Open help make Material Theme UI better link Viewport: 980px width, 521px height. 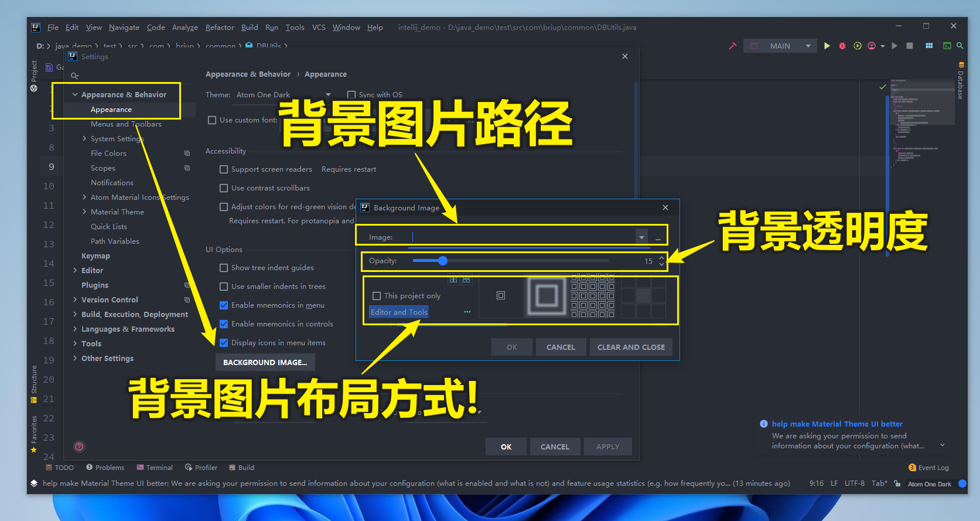(x=837, y=424)
